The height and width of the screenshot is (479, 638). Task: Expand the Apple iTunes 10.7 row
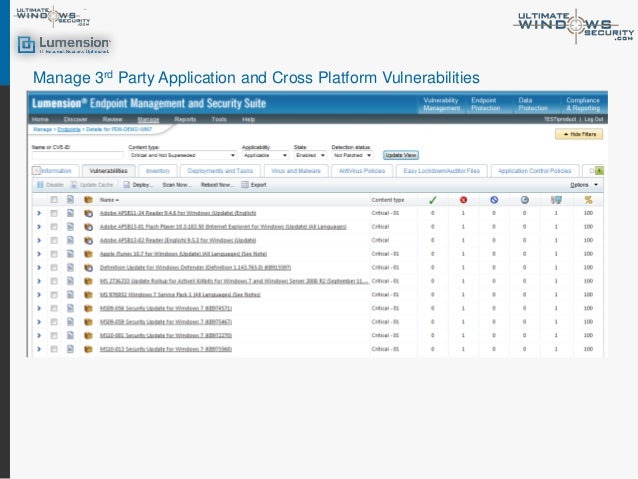39,254
